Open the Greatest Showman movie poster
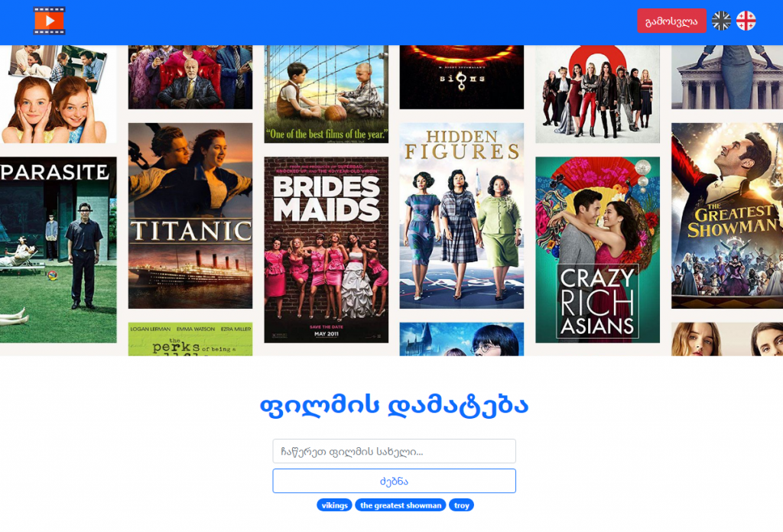This screenshot has height=532, width=783. click(x=727, y=216)
